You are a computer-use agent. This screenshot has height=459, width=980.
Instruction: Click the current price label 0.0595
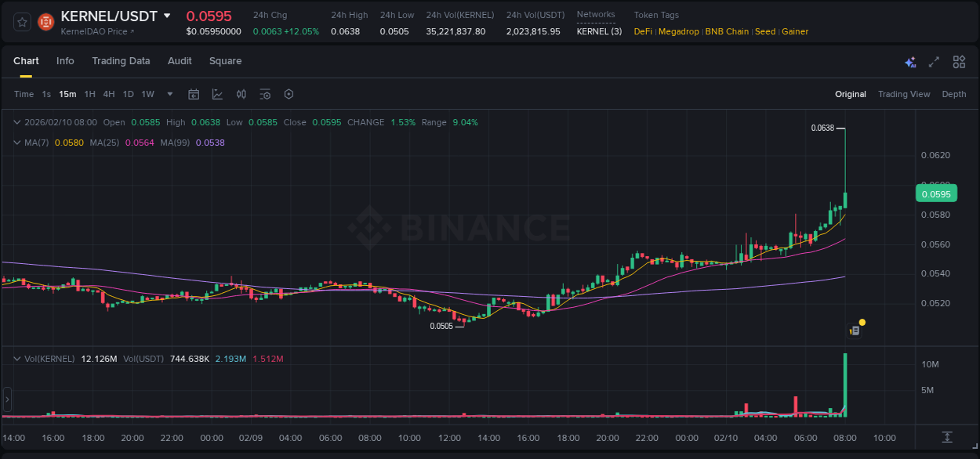pyautogui.click(x=936, y=193)
